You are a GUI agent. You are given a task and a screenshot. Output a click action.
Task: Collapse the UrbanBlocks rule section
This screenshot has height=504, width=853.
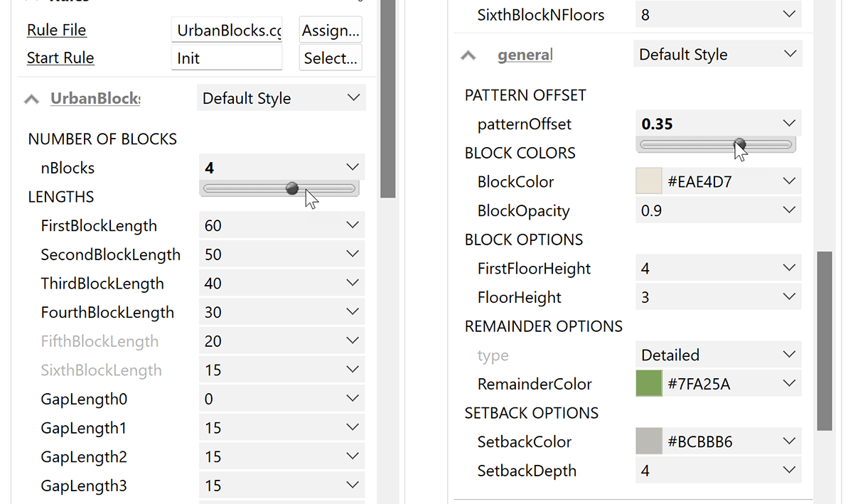(x=31, y=98)
